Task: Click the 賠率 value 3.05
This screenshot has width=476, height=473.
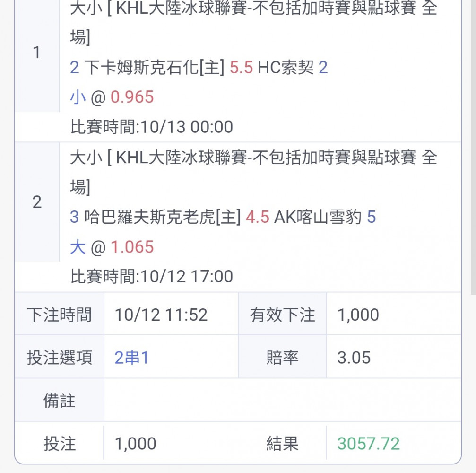Action: [354, 358]
